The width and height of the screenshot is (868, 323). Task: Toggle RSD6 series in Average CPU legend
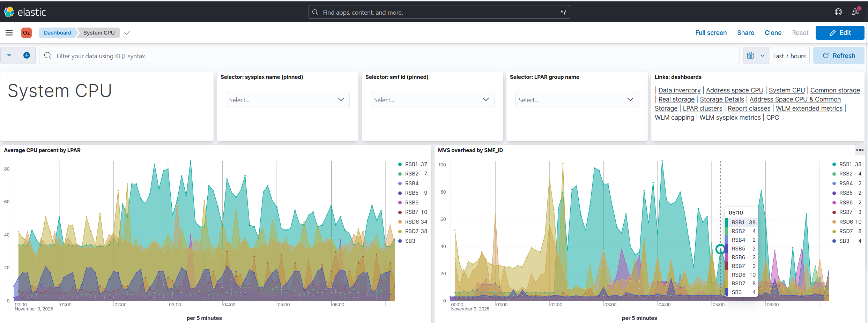tap(411, 222)
